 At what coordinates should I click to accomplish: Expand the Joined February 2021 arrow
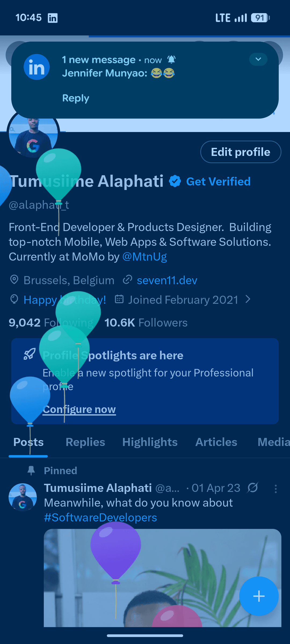click(248, 299)
